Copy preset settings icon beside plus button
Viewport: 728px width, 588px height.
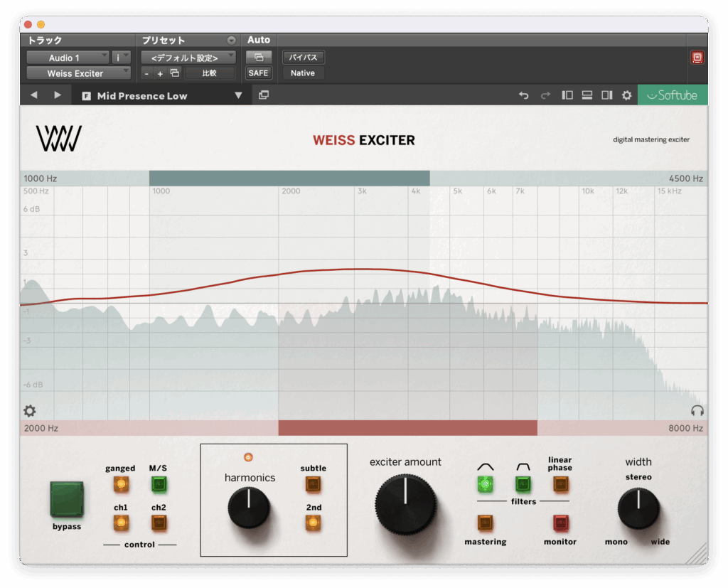point(175,73)
